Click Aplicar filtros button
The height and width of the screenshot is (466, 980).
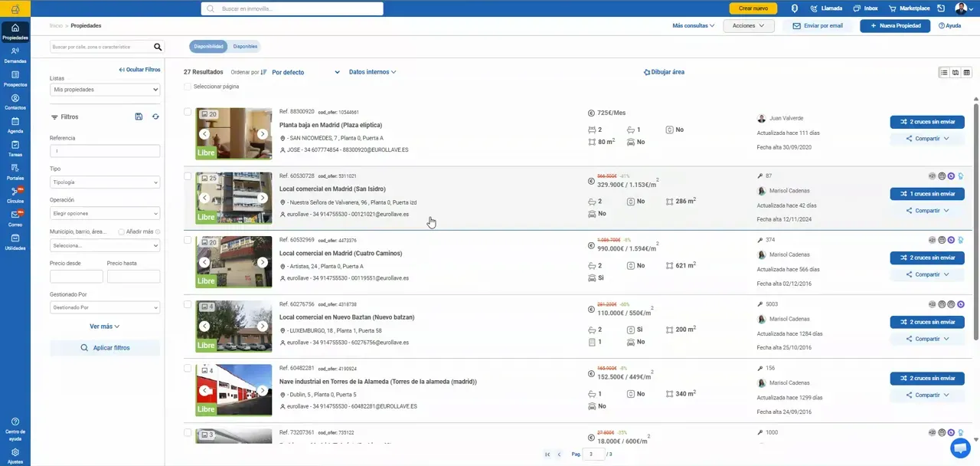click(105, 348)
